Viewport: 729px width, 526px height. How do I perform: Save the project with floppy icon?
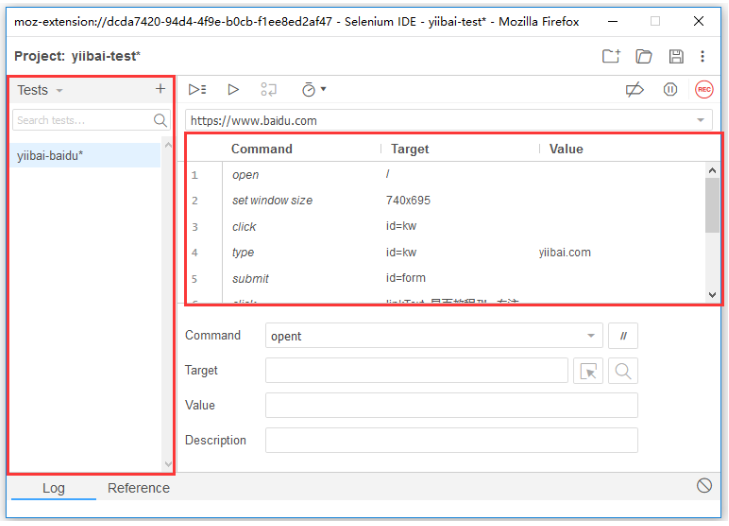pos(676,56)
